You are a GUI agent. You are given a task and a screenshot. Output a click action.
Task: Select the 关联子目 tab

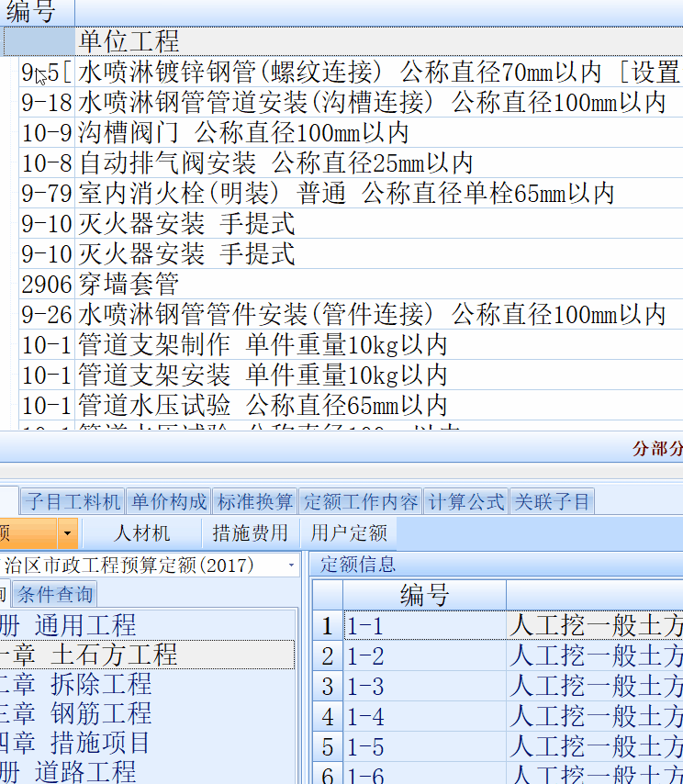coord(552,501)
